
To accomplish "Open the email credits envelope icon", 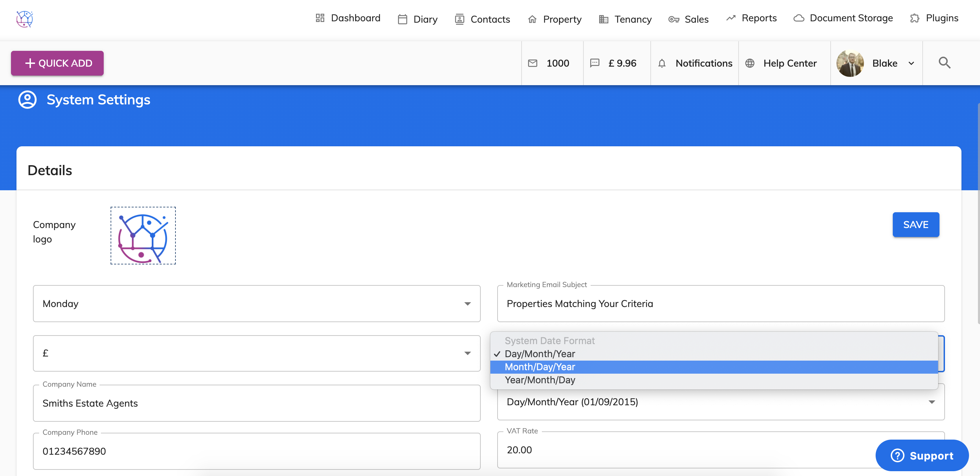I will click(x=533, y=63).
